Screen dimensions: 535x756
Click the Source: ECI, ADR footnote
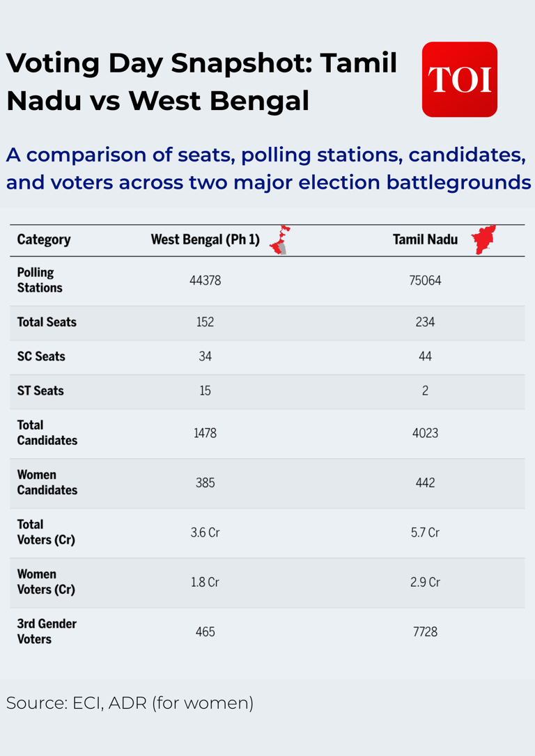click(130, 703)
